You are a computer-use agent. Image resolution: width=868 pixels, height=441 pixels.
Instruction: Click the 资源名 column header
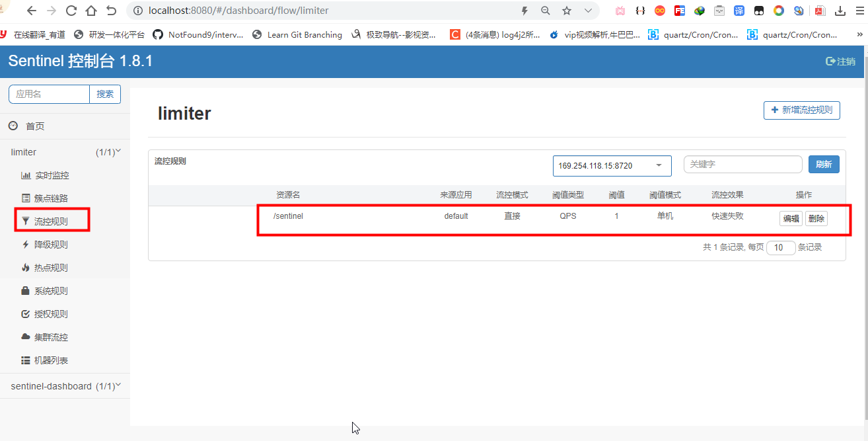(x=288, y=195)
